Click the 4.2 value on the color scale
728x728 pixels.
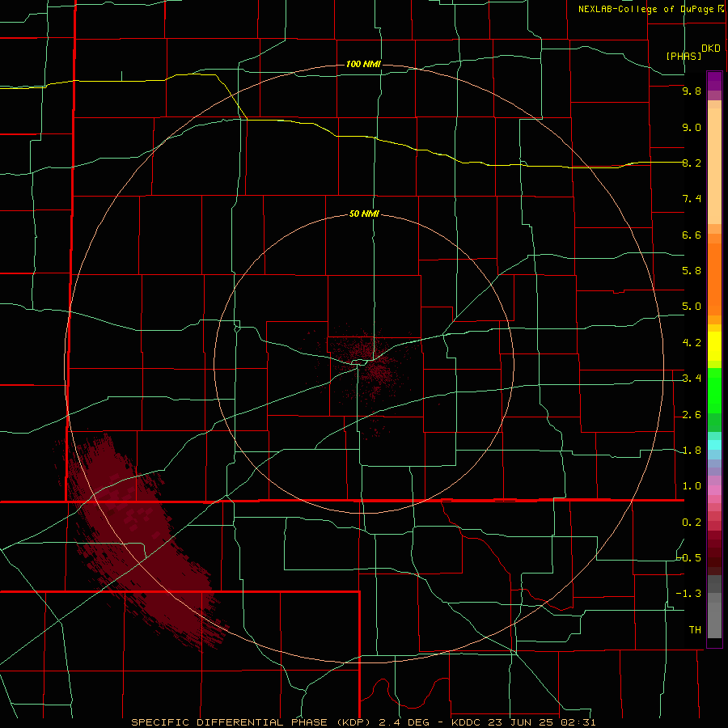tap(692, 343)
